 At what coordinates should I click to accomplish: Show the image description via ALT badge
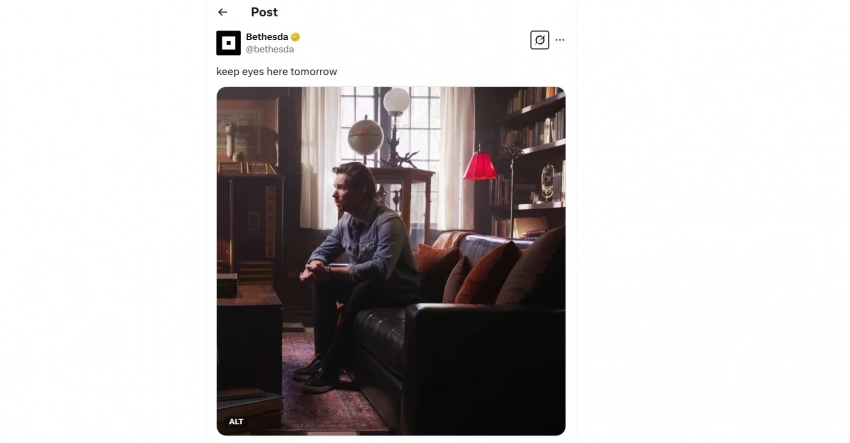(x=236, y=421)
